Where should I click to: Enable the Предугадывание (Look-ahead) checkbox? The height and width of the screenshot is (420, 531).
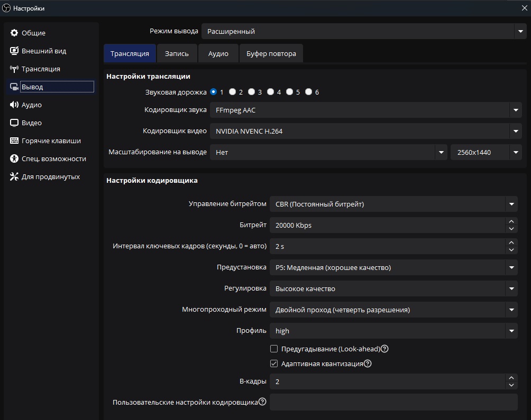point(274,349)
